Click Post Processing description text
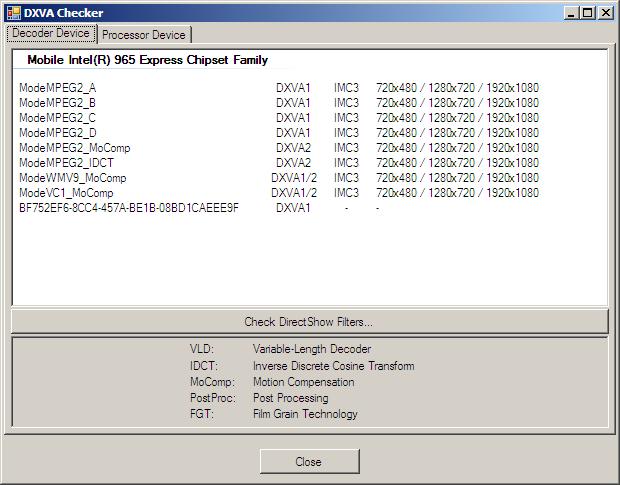Viewport: 620px width, 485px height. tap(291, 398)
